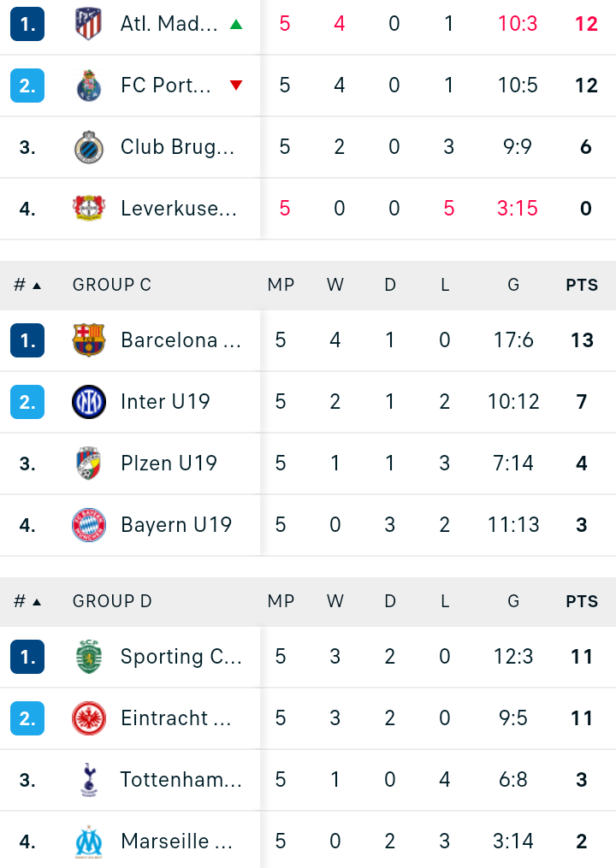Sort Group C by PTS column

tap(582, 285)
